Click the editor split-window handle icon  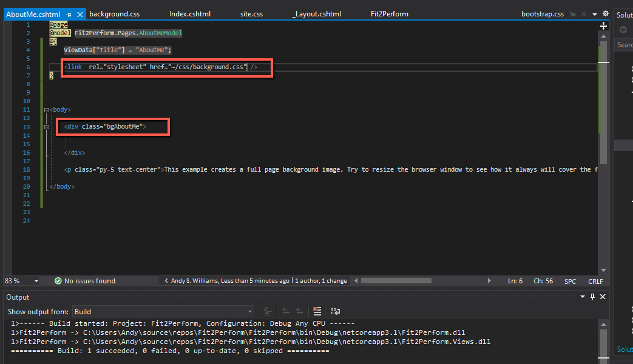[603, 26]
